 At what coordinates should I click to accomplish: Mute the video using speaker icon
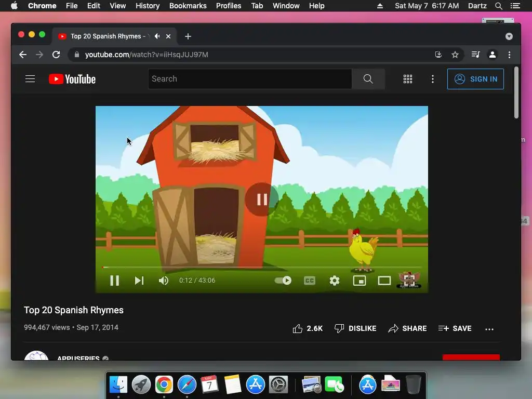coord(164,281)
